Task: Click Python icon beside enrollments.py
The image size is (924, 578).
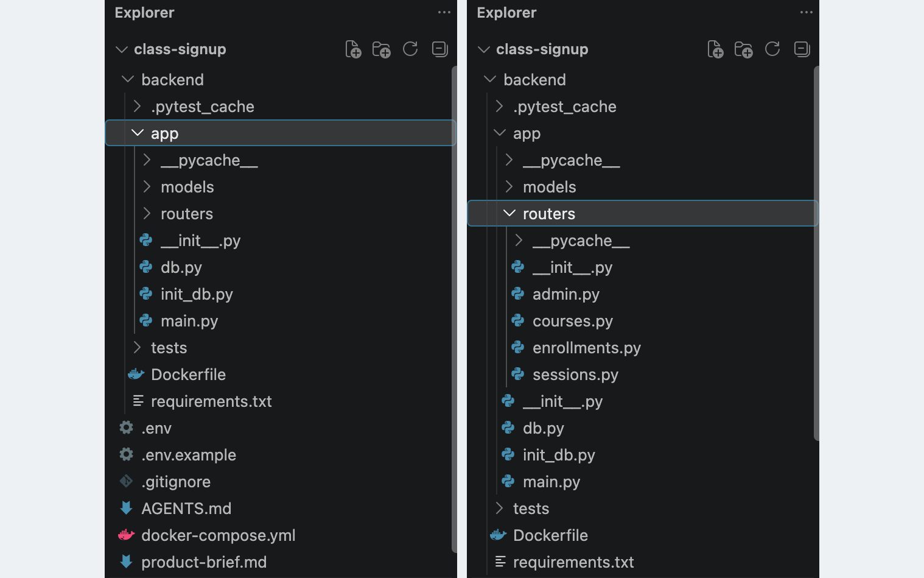Action: tap(518, 348)
